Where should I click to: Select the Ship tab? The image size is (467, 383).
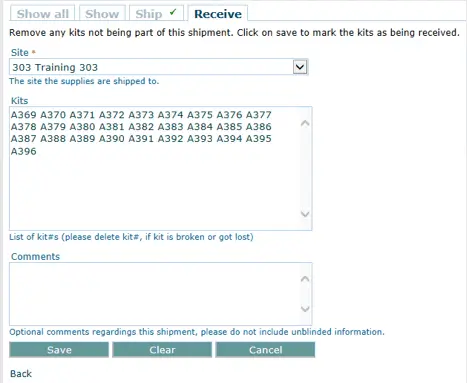click(156, 14)
